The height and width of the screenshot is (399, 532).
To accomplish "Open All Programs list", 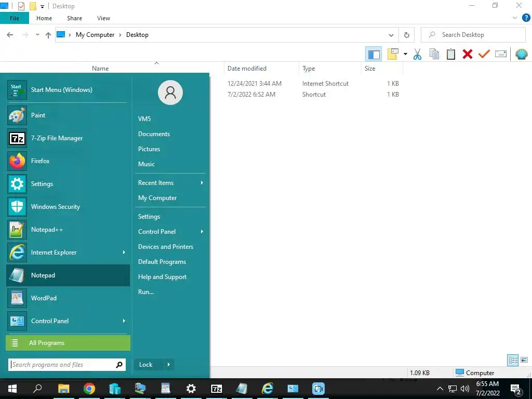I will click(x=68, y=343).
